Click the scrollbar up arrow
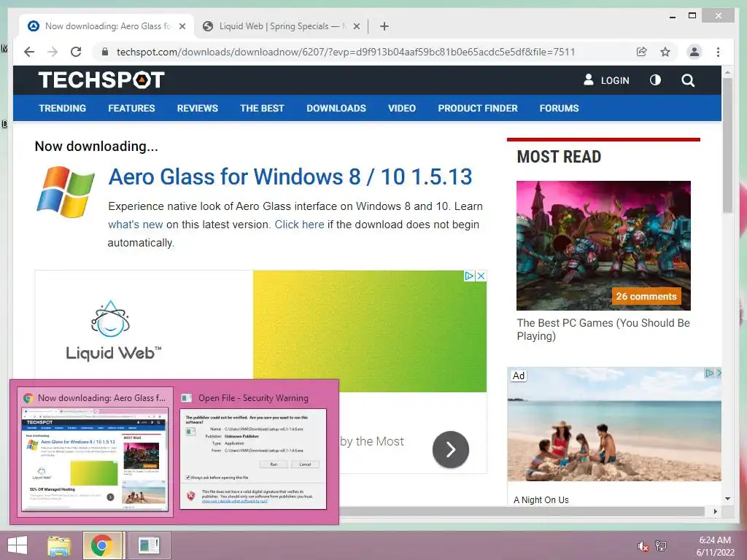The image size is (747, 560). click(727, 72)
